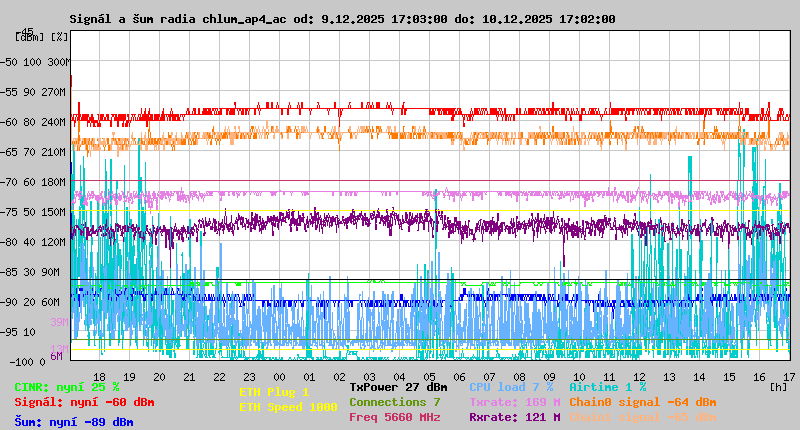The image size is (800, 430).
Task: Click the faint Chain1 signal legend entry
Action: pyautogui.click(x=642, y=417)
